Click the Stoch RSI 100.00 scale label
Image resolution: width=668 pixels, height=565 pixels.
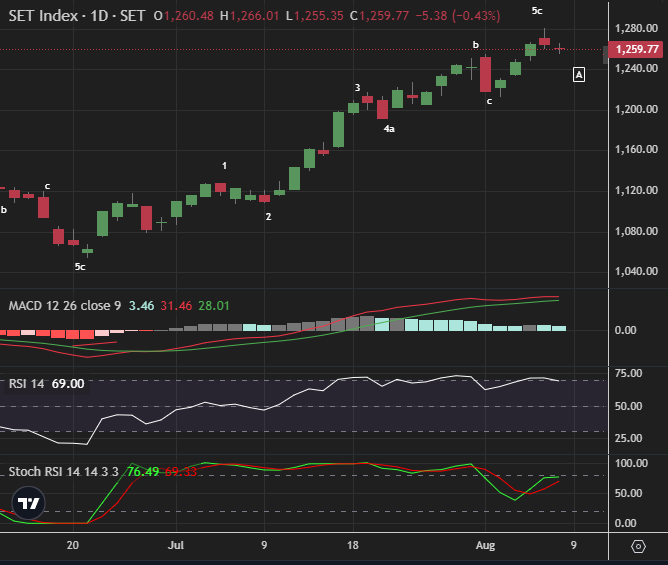[x=631, y=463]
